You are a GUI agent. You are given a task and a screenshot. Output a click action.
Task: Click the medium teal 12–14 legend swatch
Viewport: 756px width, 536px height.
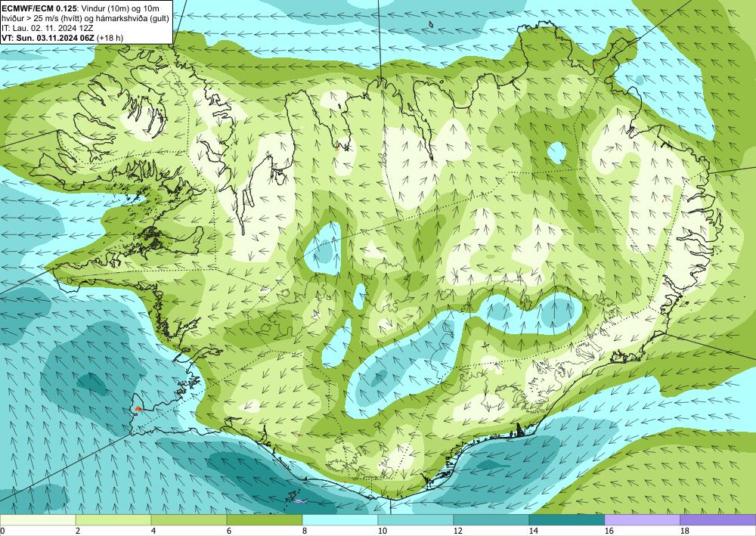click(491, 519)
